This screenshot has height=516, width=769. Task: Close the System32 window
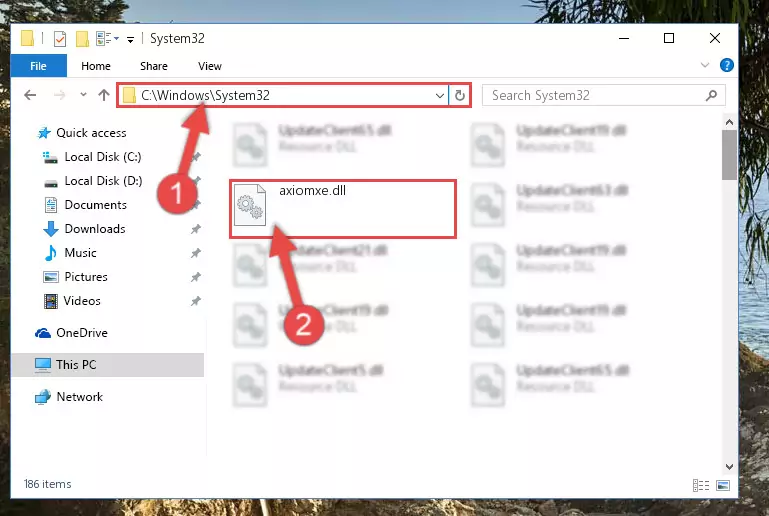715,38
